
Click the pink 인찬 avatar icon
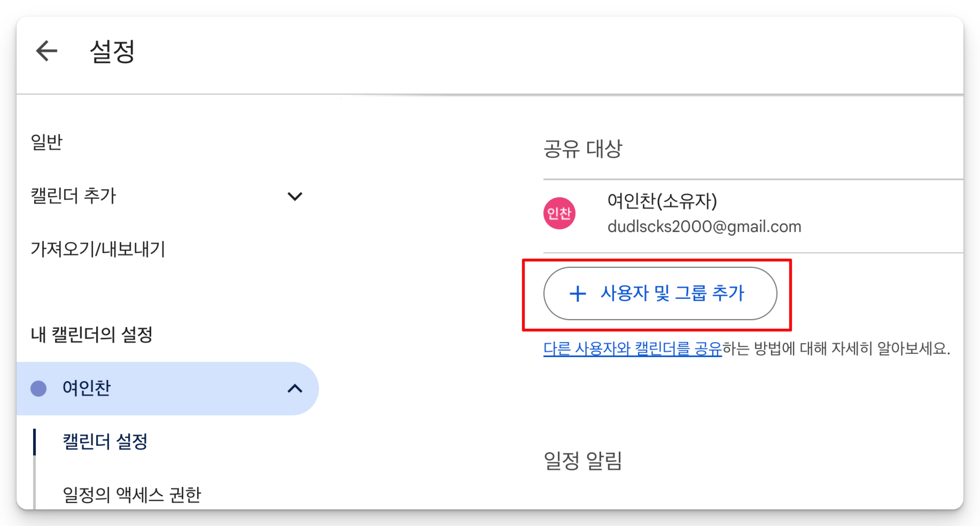click(559, 213)
